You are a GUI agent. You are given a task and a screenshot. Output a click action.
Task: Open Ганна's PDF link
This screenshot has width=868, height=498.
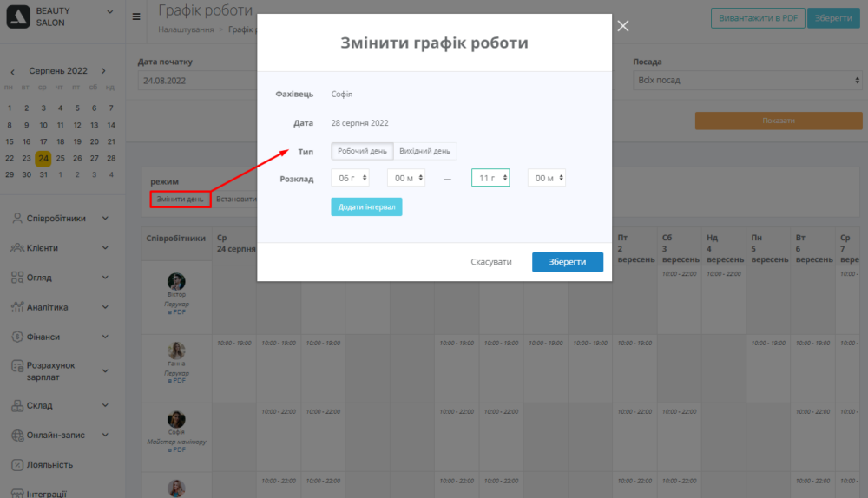click(x=176, y=381)
